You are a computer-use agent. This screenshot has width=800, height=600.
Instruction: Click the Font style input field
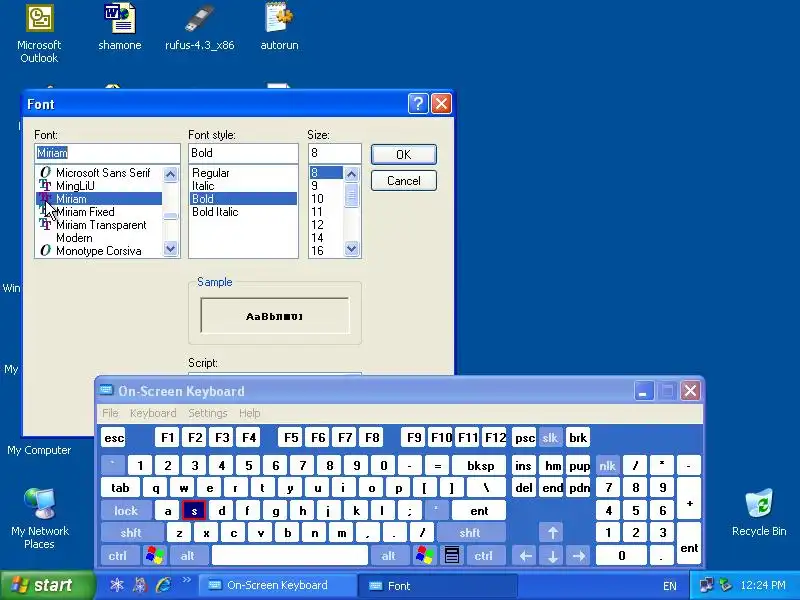pyautogui.click(x=243, y=153)
